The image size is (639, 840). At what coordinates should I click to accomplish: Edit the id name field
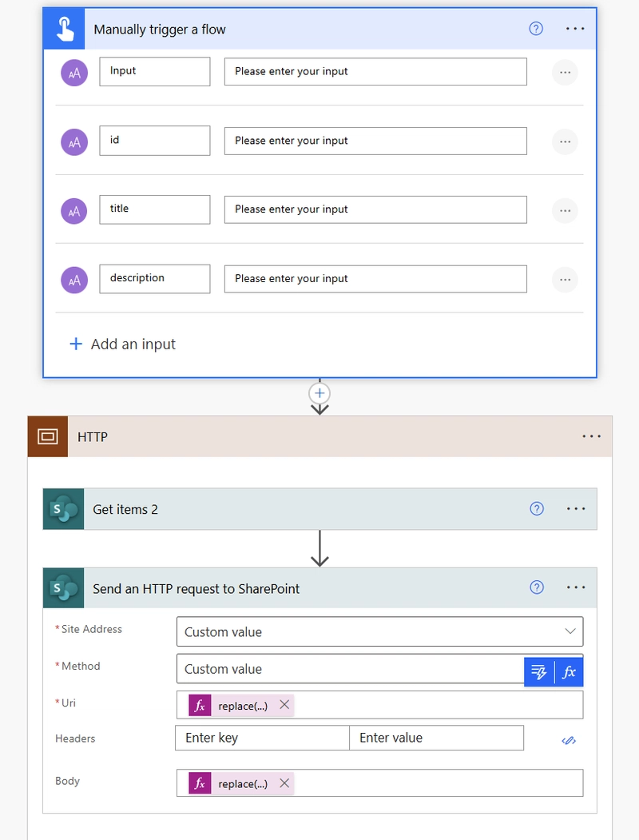[x=155, y=141]
